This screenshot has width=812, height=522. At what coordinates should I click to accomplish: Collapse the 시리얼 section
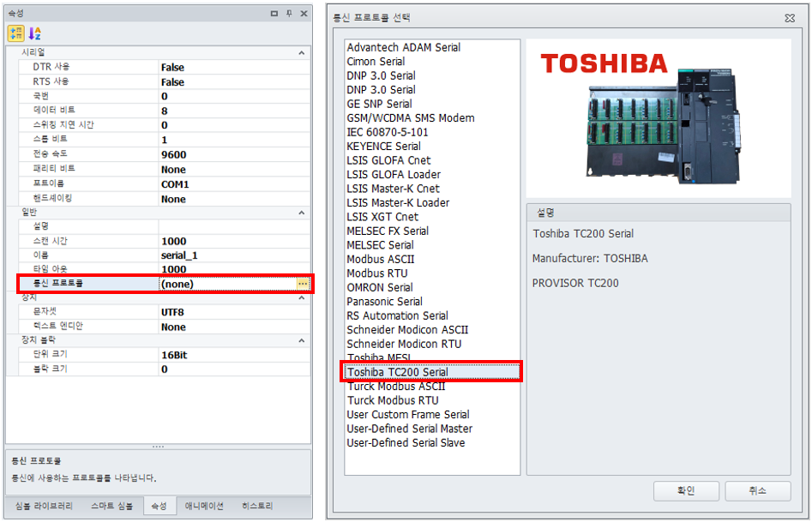coord(301,53)
